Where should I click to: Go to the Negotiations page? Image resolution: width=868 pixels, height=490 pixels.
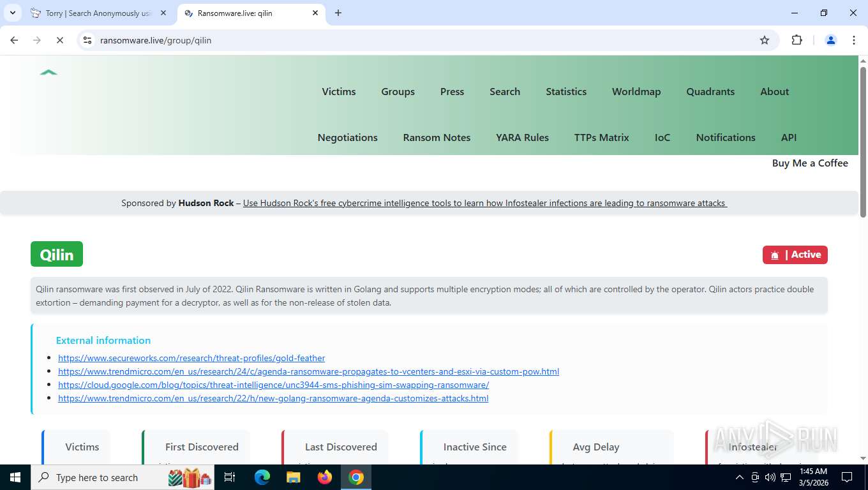click(348, 137)
